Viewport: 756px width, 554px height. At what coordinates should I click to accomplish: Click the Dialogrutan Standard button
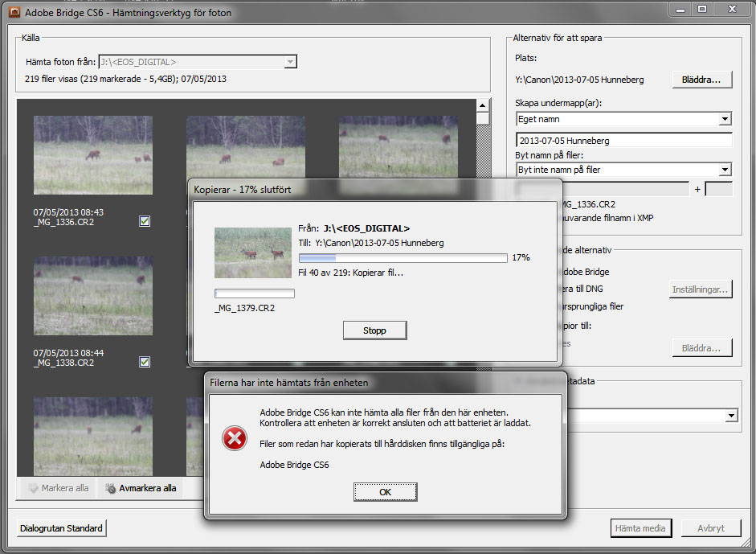61,528
